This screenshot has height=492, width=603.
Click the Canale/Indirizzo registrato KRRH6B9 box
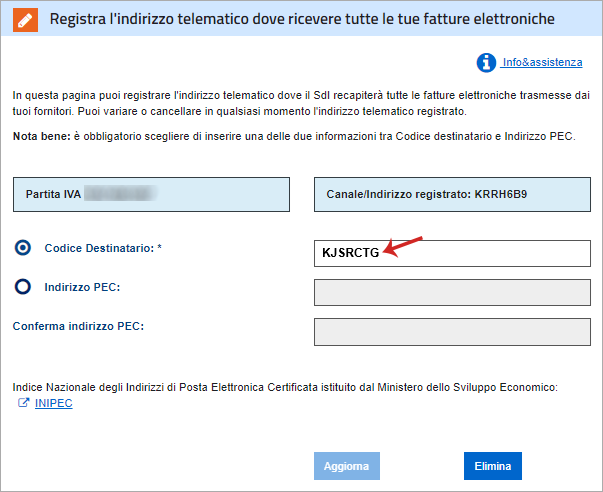point(452,194)
